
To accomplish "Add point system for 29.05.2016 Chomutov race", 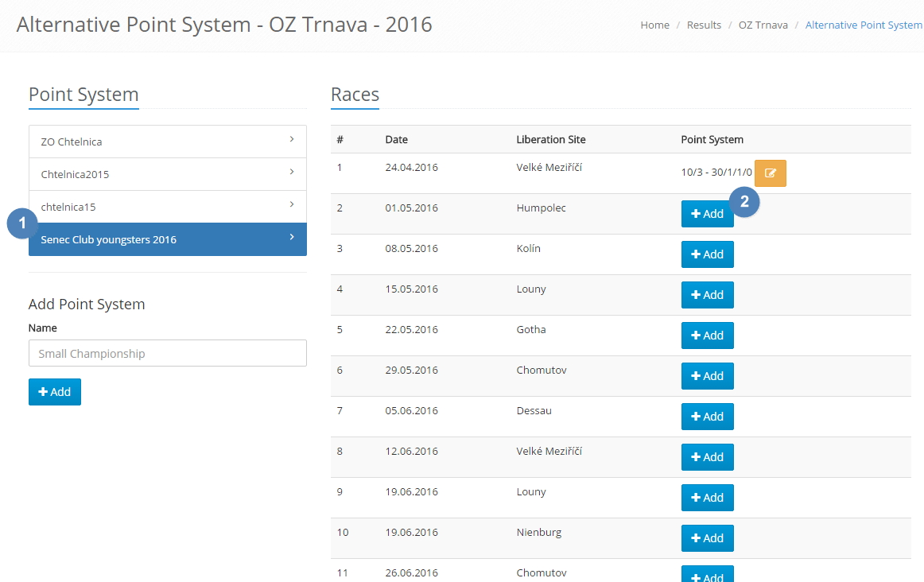I will click(x=707, y=376).
